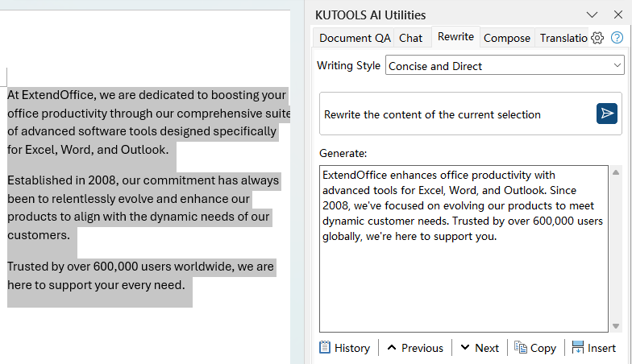Click the 'Generate:' label
The image size is (632, 364).
(x=343, y=153)
